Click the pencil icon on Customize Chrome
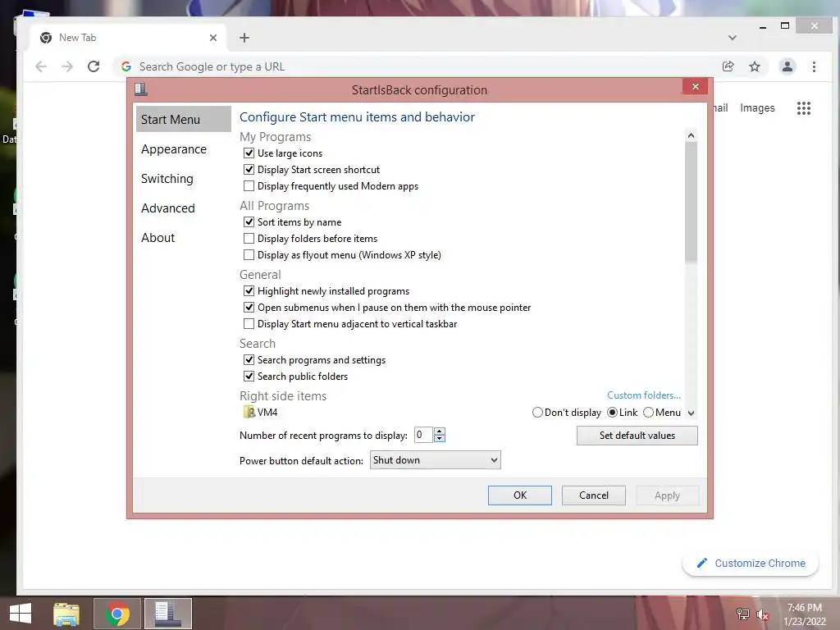This screenshot has height=630, width=840. click(702, 563)
